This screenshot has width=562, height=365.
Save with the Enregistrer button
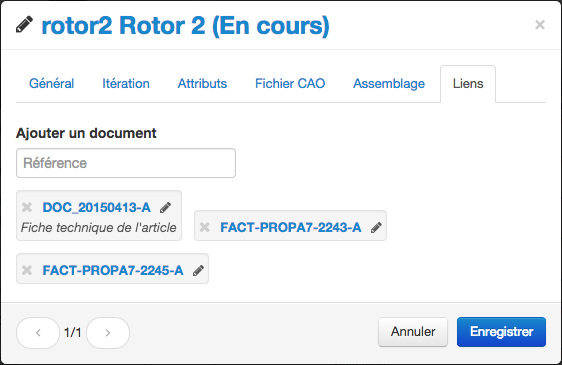point(501,332)
